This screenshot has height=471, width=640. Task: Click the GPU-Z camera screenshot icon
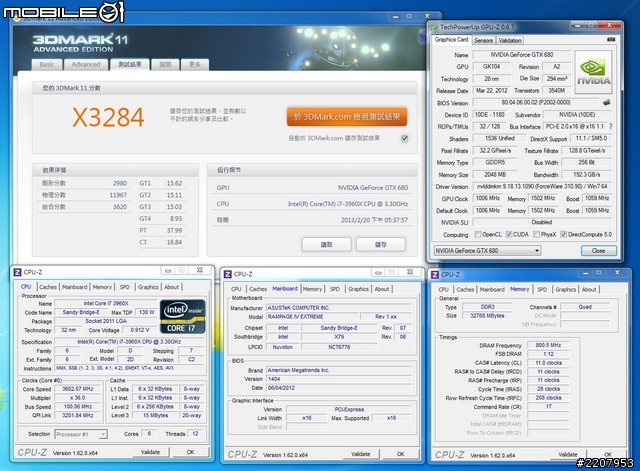(x=611, y=40)
